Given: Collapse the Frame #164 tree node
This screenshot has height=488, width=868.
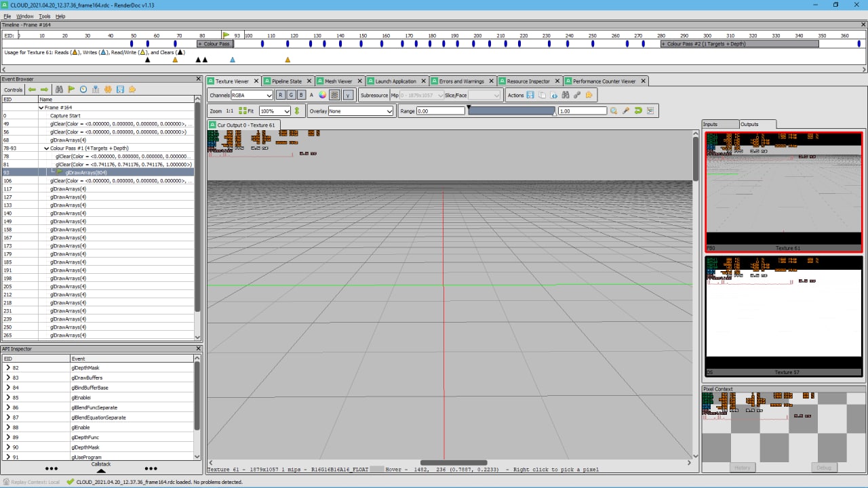Looking at the screenshot, I should 41,107.
